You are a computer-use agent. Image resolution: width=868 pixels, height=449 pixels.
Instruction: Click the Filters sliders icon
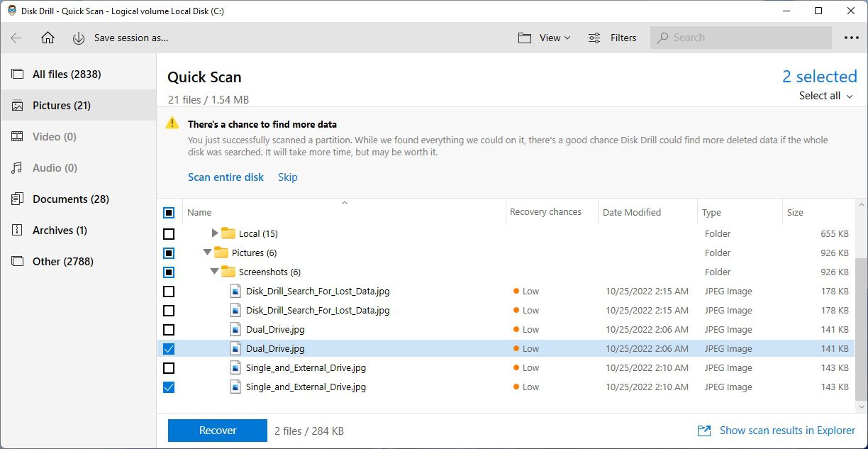[x=594, y=38]
